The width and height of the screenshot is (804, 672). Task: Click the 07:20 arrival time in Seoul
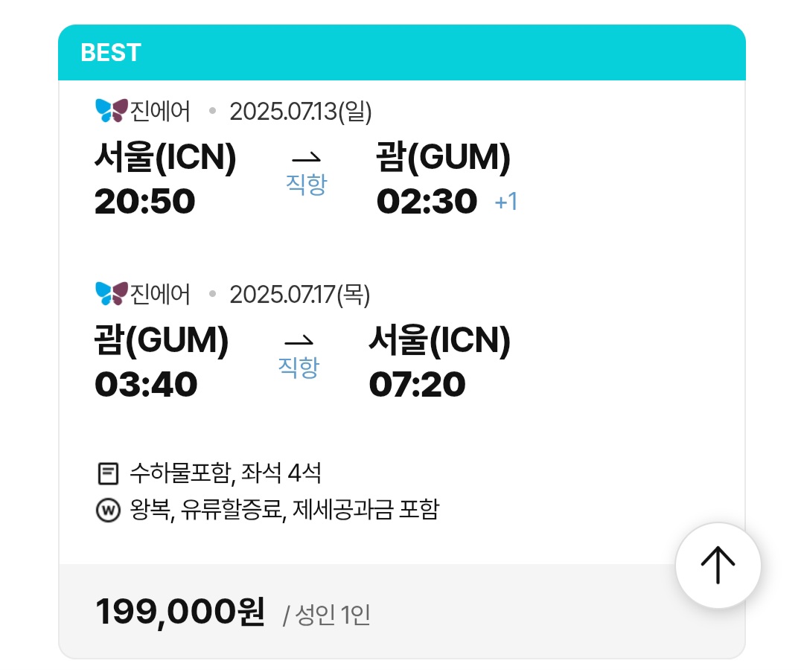click(417, 385)
